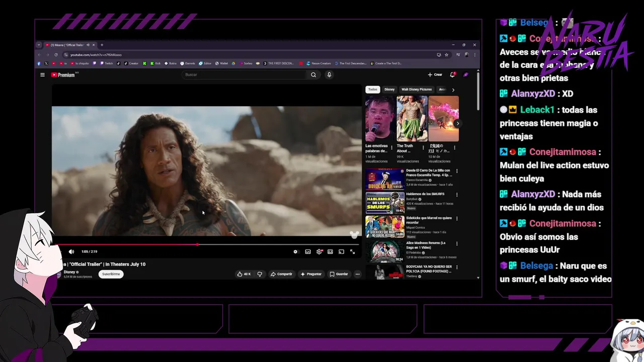Cast the video to a device
The height and width of the screenshot is (362, 644).
pos(341,251)
